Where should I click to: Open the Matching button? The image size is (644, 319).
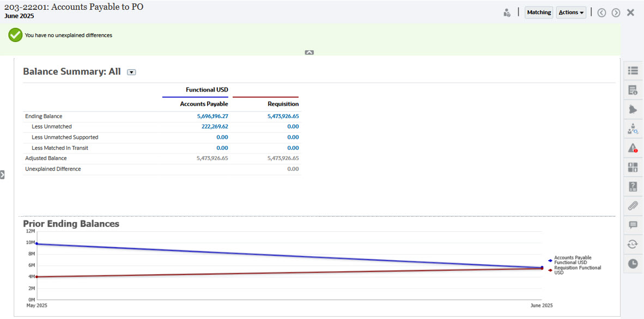point(539,13)
